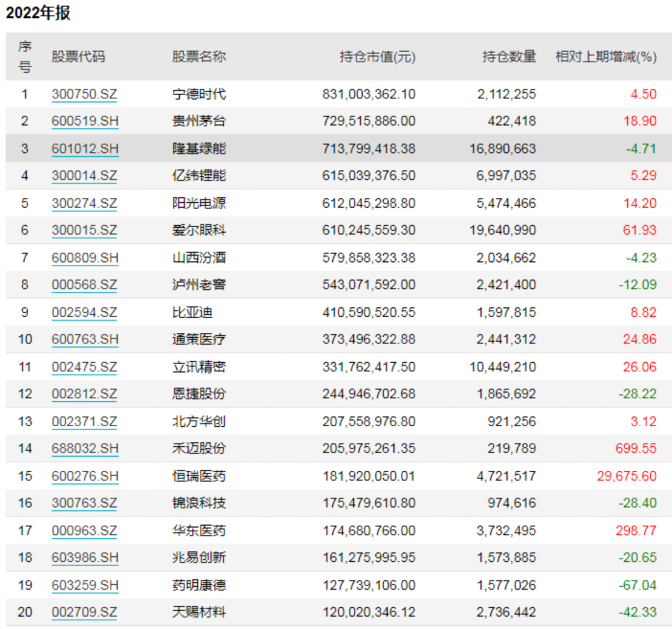Select stock name 禾迈股份
This screenshot has height=629, width=672.
(199, 448)
